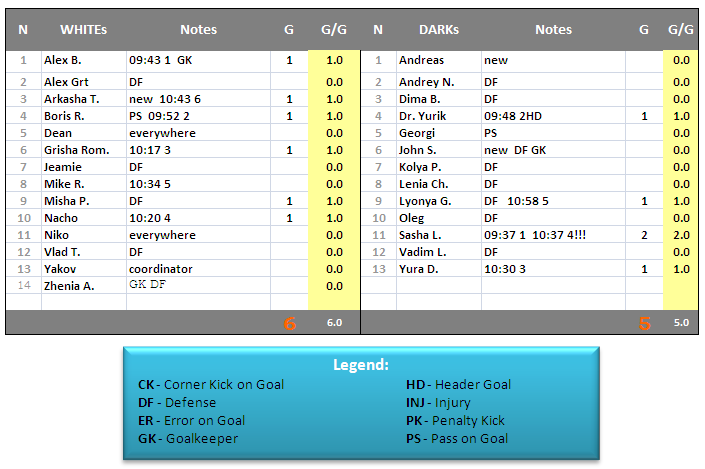
Task: Click the coordinator note for Yakov
Action: coord(161,269)
